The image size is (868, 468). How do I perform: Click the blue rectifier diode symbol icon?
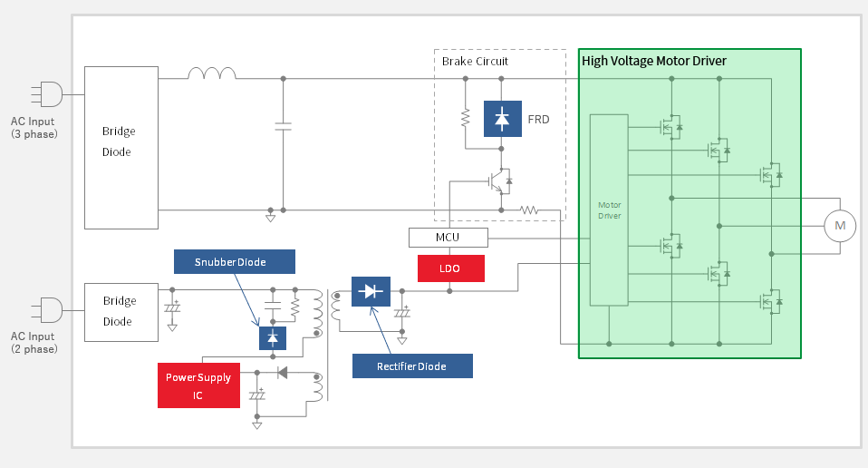tap(370, 292)
